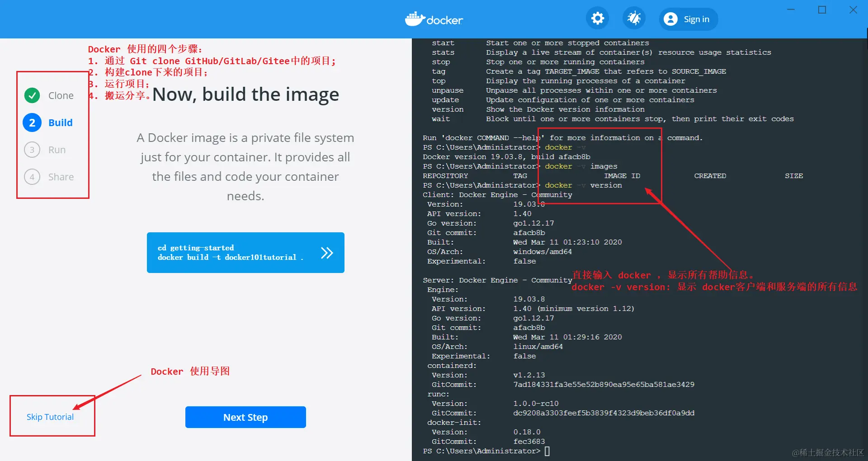Click the 'Now, build the image' heading
Screen dimensions: 868x461
[245, 94]
